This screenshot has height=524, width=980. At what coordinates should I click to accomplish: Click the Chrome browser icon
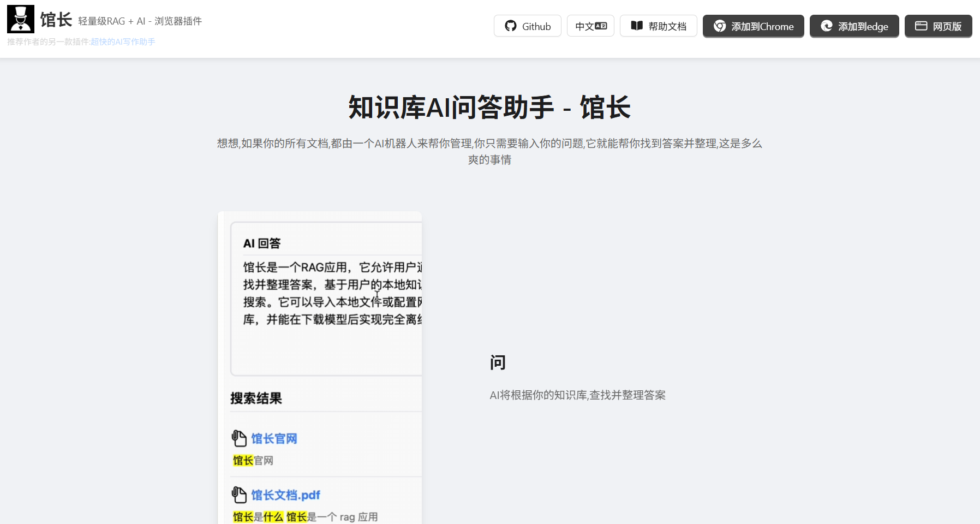click(x=720, y=26)
